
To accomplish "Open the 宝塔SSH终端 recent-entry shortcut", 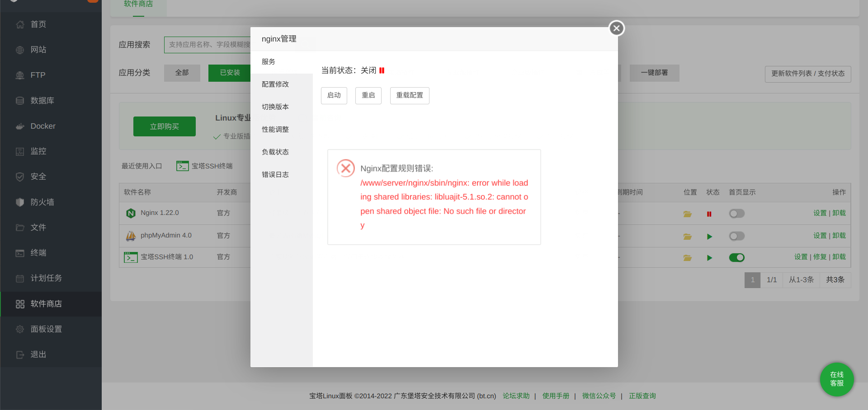I will [204, 166].
